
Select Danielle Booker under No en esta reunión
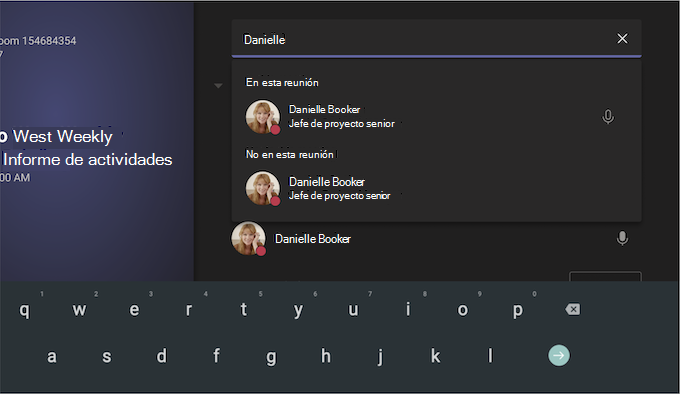pyautogui.click(x=436, y=189)
